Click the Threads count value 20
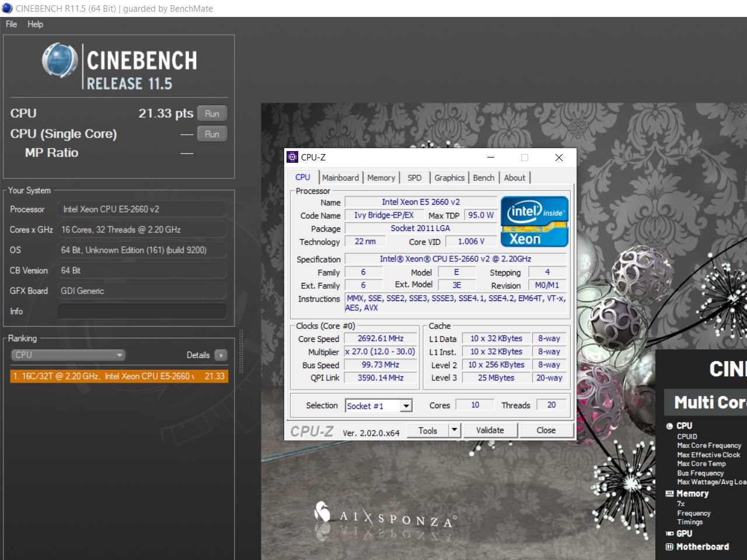The height and width of the screenshot is (560, 747). coord(551,405)
